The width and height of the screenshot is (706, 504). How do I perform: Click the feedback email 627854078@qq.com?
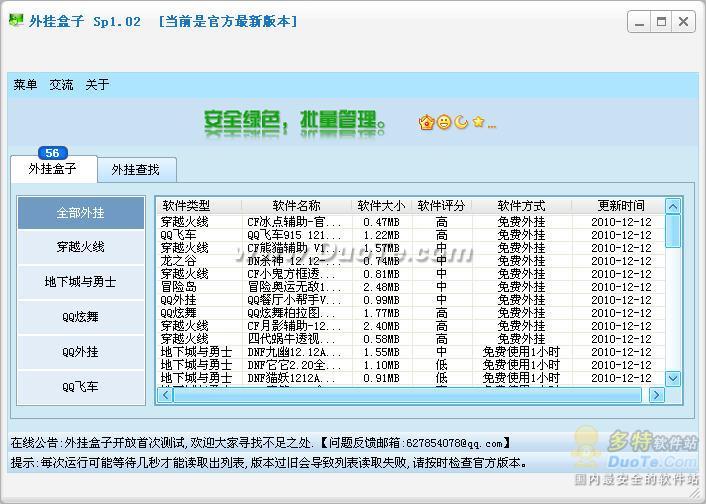coord(454,443)
